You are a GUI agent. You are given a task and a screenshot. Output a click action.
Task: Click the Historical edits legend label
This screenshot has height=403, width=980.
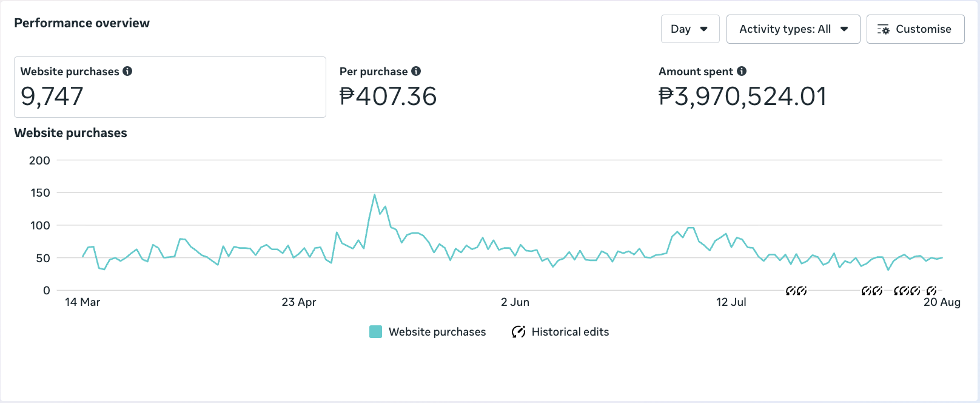point(570,332)
